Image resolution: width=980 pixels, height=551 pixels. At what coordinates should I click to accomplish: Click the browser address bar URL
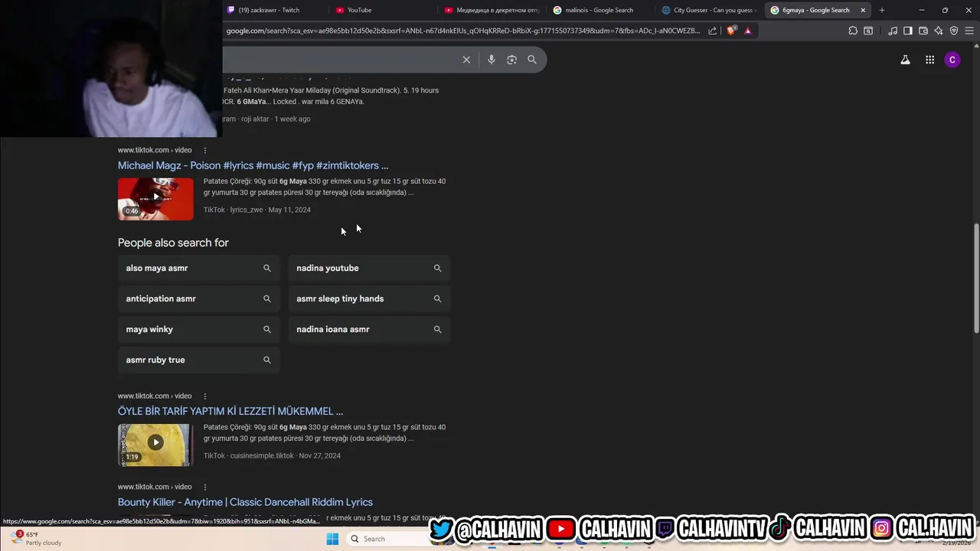click(x=463, y=31)
